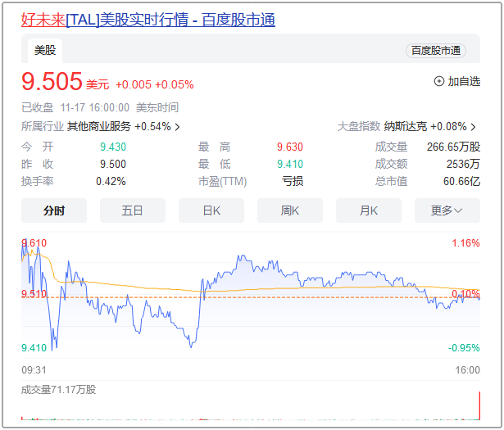Switch to the 周K chart tab
The width and height of the screenshot is (504, 430).
pos(290,210)
